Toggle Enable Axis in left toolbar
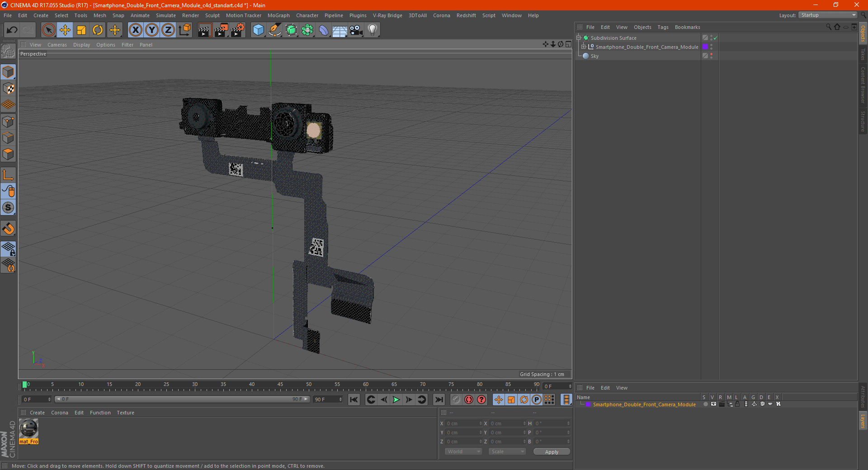This screenshot has width=868, height=470. [8, 175]
